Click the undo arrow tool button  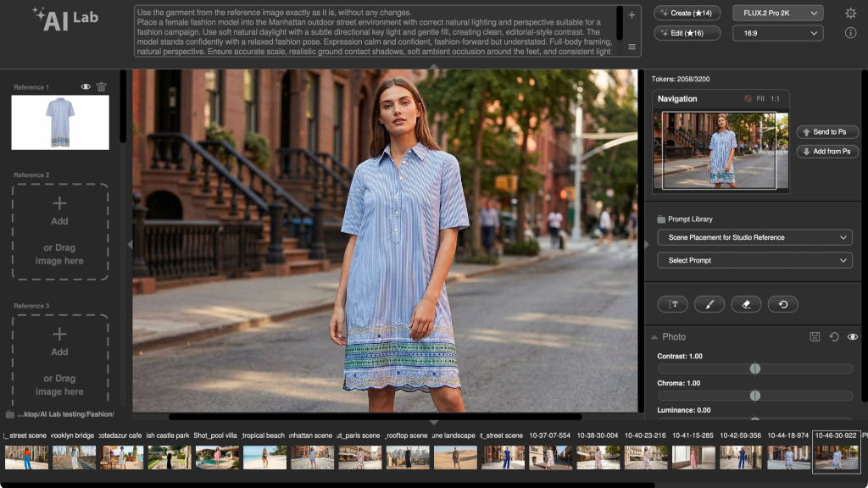click(x=783, y=304)
